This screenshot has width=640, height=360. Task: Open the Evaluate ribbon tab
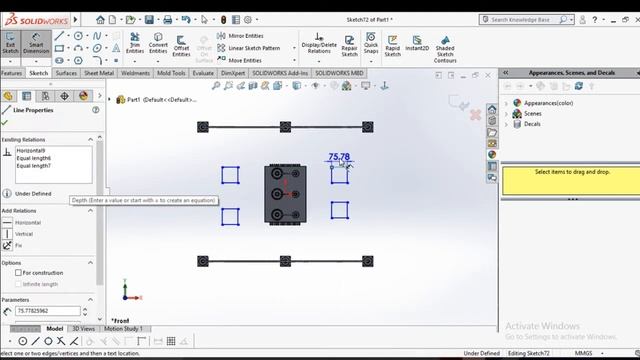pos(203,73)
